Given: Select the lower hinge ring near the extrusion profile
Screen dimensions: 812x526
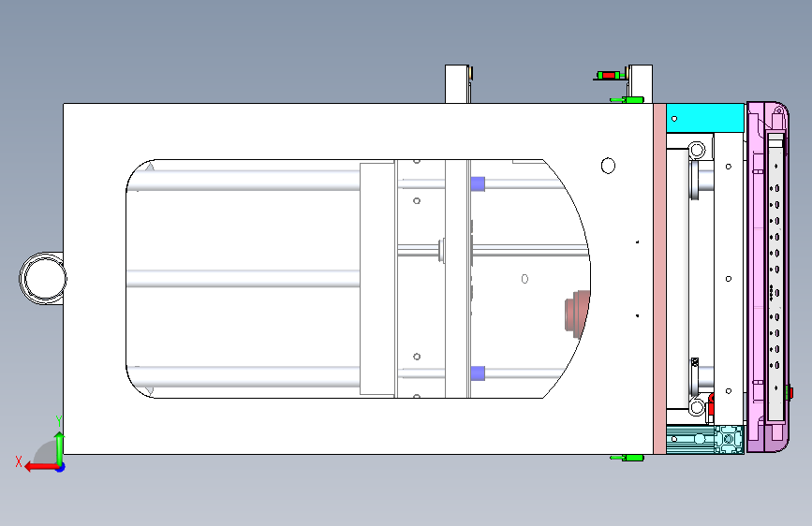Looking at the screenshot, I should pyautogui.click(x=697, y=407).
